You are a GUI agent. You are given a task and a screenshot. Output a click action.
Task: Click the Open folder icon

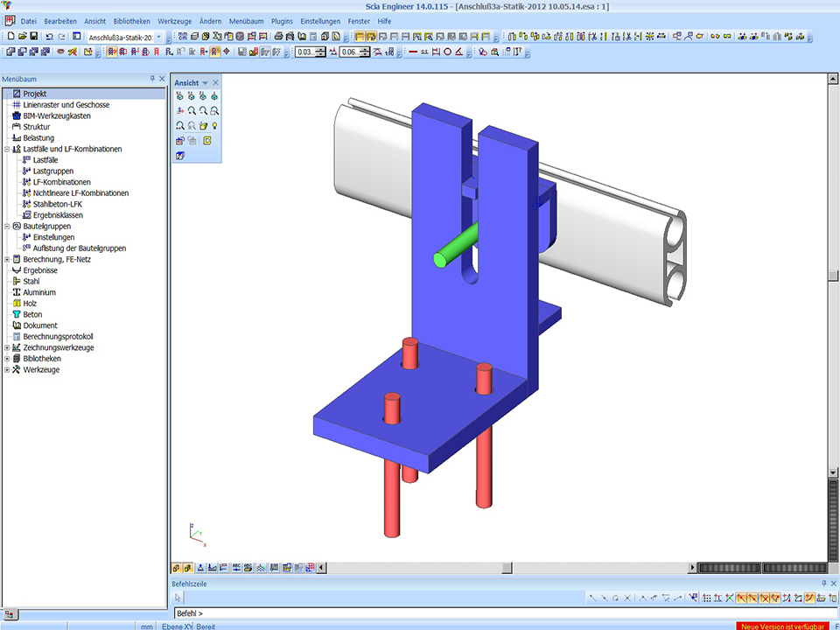point(23,37)
